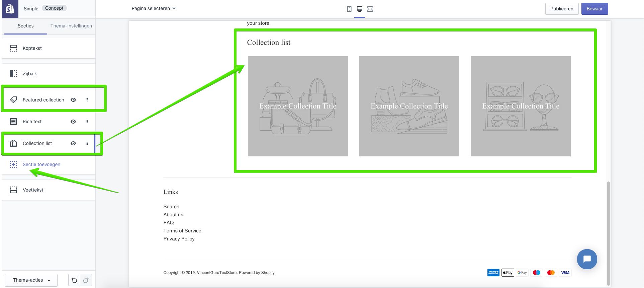Hide the Rich text section
Viewport: 644px width, 288px height.
(x=73, y=122)
